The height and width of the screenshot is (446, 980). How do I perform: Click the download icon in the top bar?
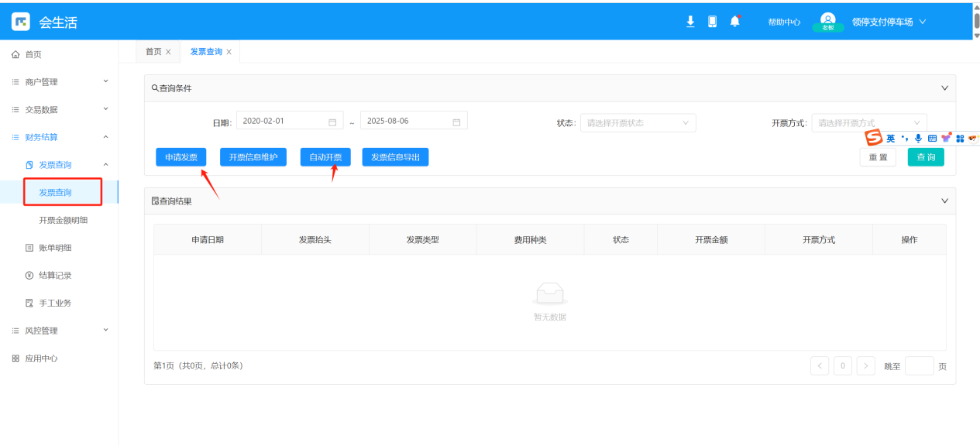[690, 22]
